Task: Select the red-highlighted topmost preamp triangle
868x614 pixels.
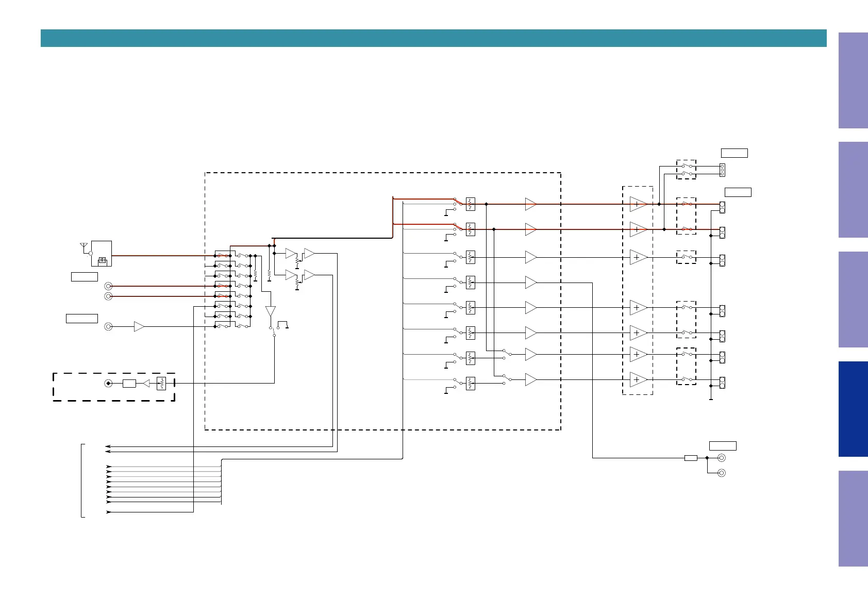Action: point(531,204)
